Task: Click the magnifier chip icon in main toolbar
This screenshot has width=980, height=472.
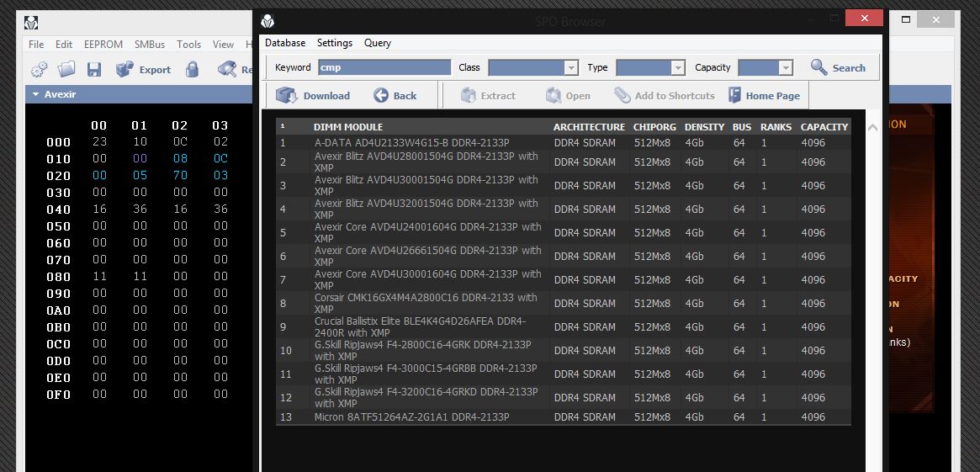Action: coord(227,69)
